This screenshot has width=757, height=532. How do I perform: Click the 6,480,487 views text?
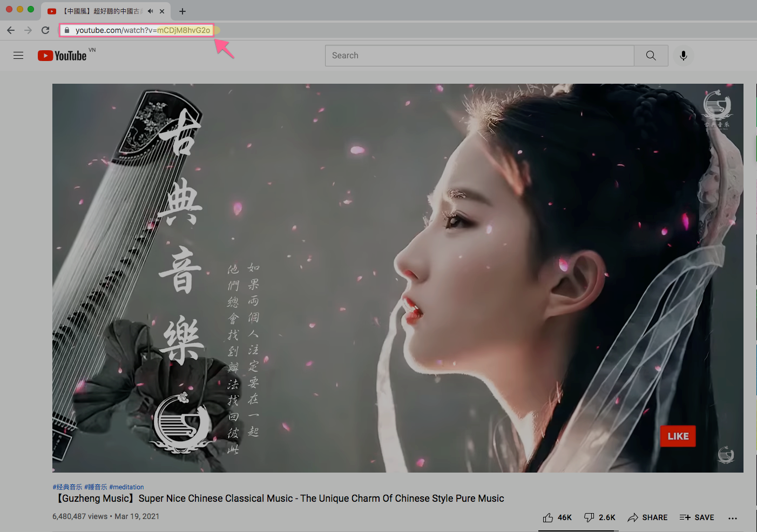click(x=80, y=516)
